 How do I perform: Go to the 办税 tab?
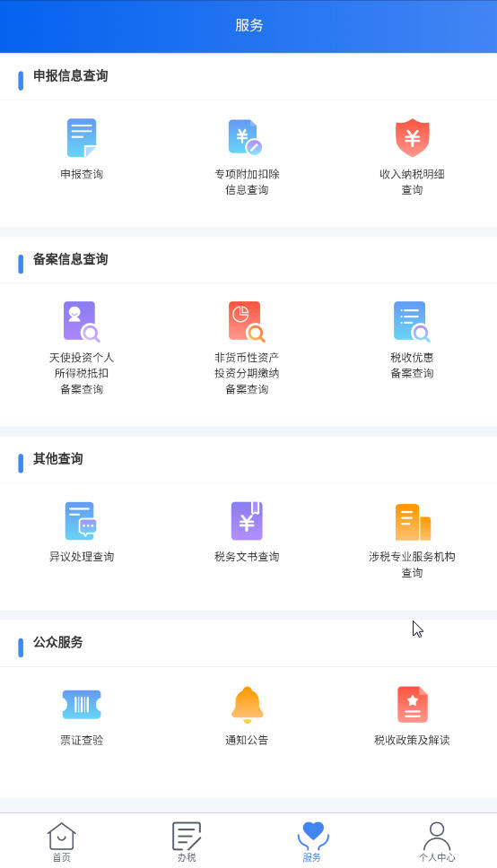point(187,841)
